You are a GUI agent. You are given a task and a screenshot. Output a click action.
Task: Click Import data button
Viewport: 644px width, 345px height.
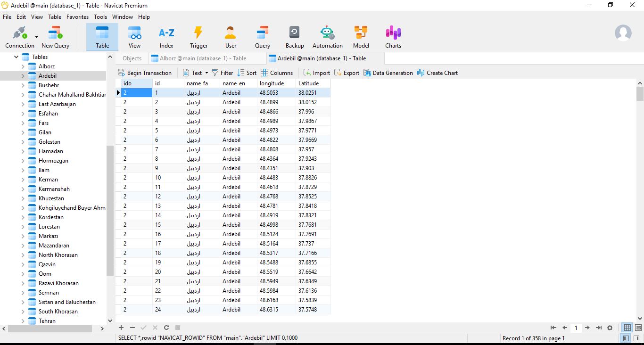(316, 73)
